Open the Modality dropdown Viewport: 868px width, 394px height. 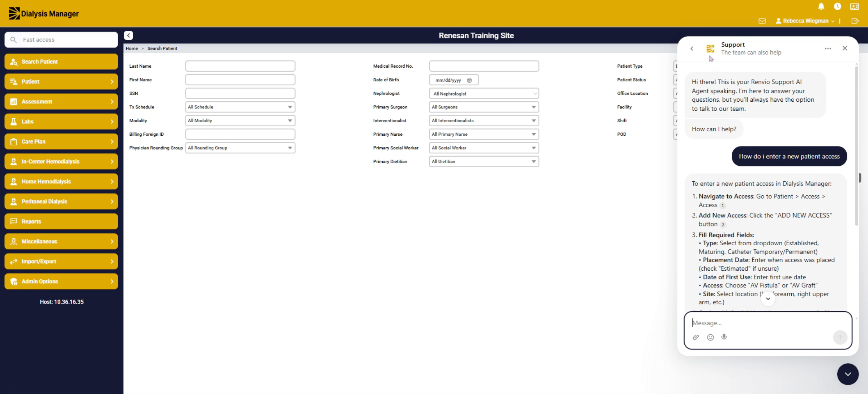tap(240, 120)
